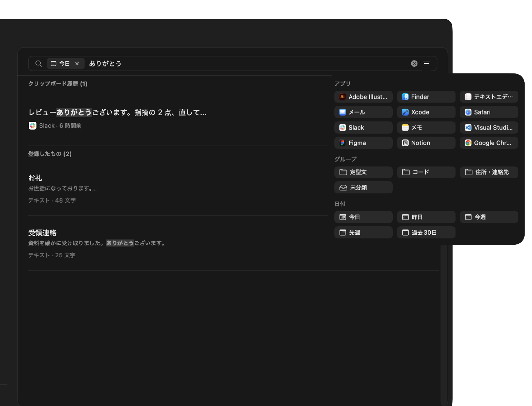Filter by Visual Studio Code app
This screenshot has height=406, width=532.
(489, 128)
